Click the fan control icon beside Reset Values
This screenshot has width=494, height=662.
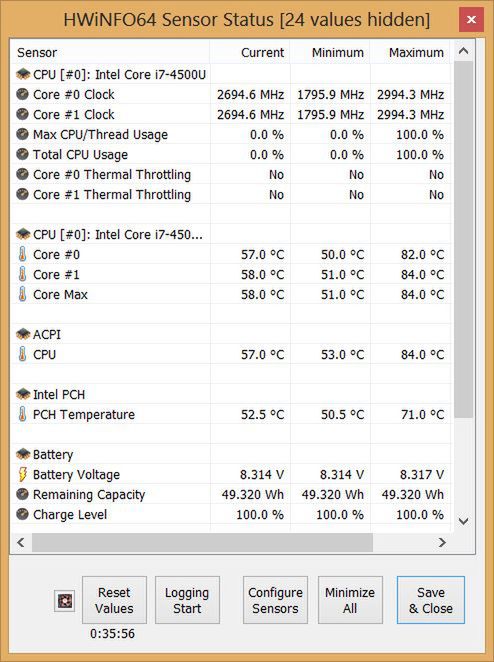pos(65,600)
